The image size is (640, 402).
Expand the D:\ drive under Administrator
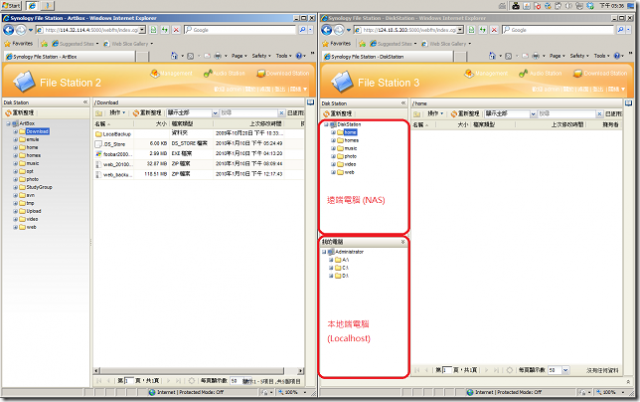(331, 276)
